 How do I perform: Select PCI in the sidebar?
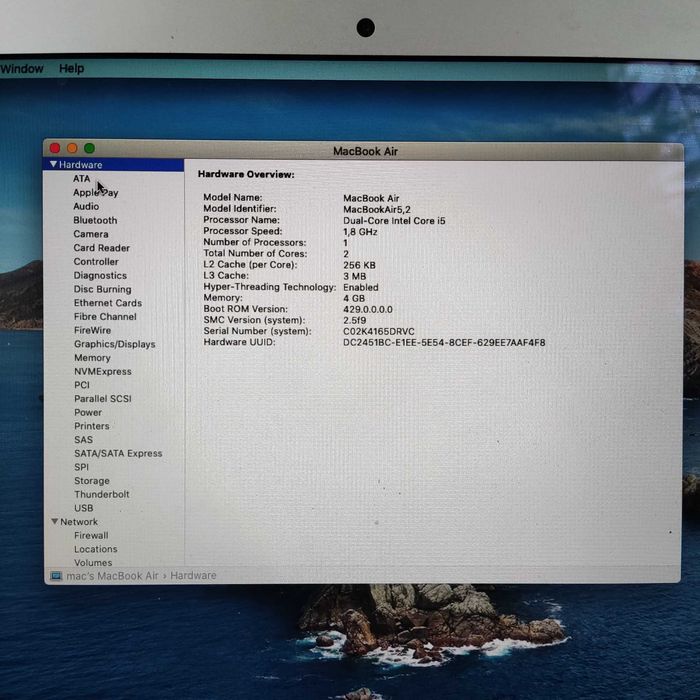click(x=82, y=385)
